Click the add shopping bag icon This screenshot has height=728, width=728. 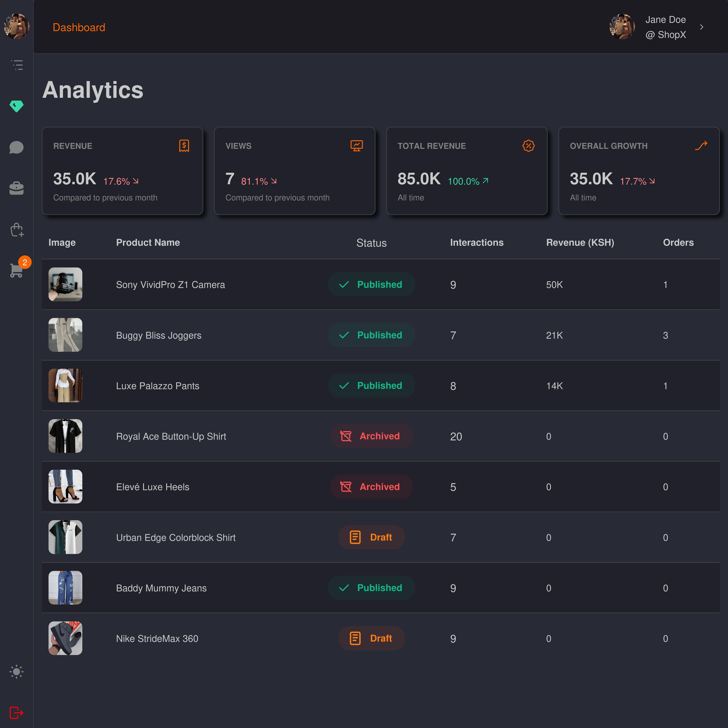(17, 230)
